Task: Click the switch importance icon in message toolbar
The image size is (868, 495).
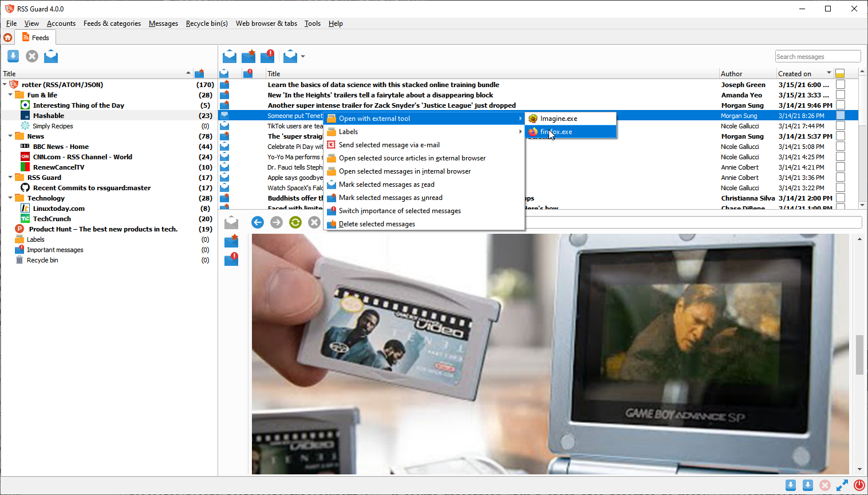Action: (267, 56)
